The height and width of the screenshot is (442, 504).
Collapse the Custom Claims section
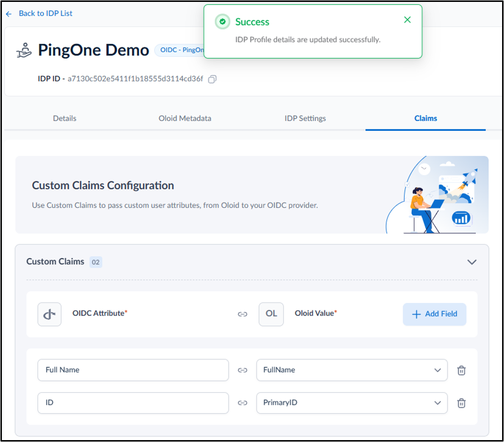(x=472, y=262)
